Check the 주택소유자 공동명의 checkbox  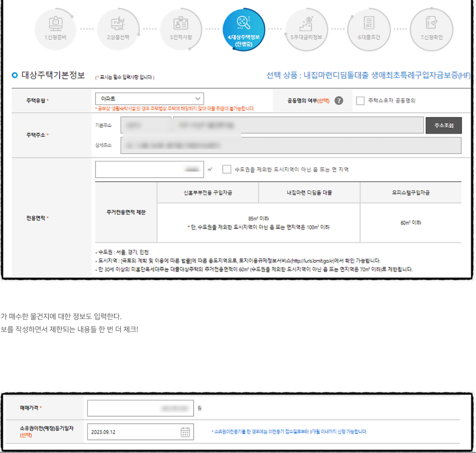coord(360,101)
